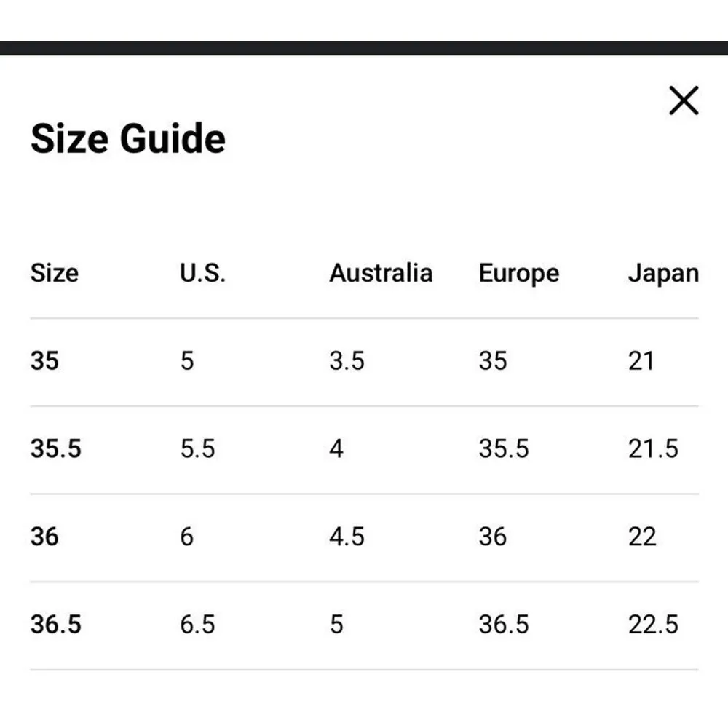Image resolution: width=728 pixels, height=728 pixels.
Task: Click the Japan column header
Action: (x=663, y=273)
